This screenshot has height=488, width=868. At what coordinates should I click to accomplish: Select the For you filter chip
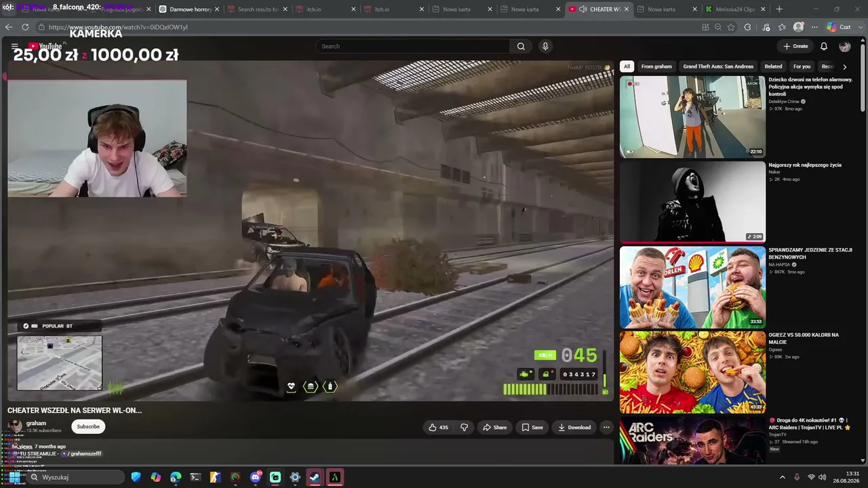pos(802,66)
